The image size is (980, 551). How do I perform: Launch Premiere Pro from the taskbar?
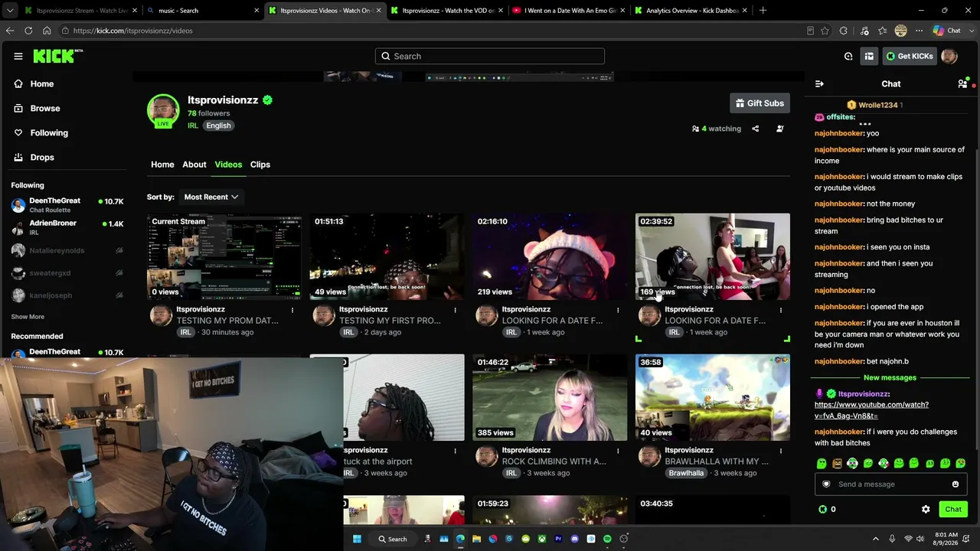tap(558, 539)
